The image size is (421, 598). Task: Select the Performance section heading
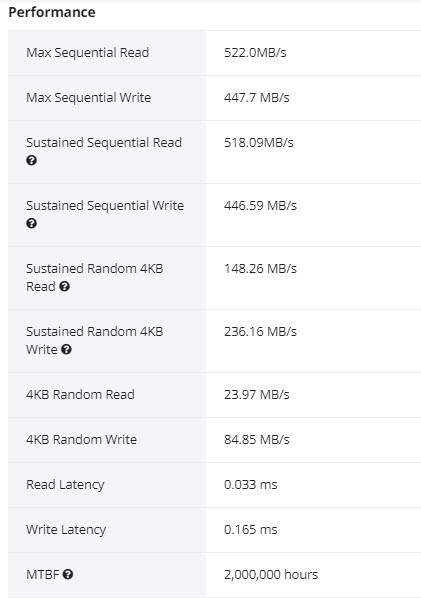pyautogui.click(x=52, y=12)
